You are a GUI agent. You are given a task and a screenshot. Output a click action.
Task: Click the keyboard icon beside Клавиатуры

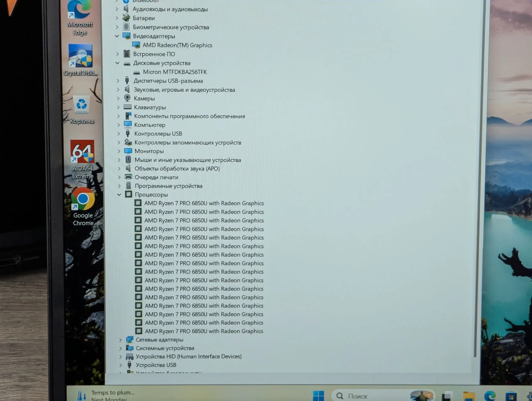[128, 107]
